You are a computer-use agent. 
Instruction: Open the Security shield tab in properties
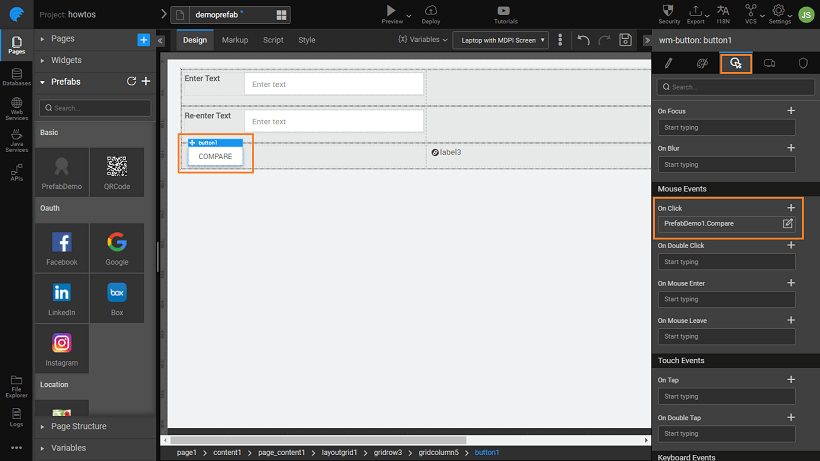click(x=802, y=63)
